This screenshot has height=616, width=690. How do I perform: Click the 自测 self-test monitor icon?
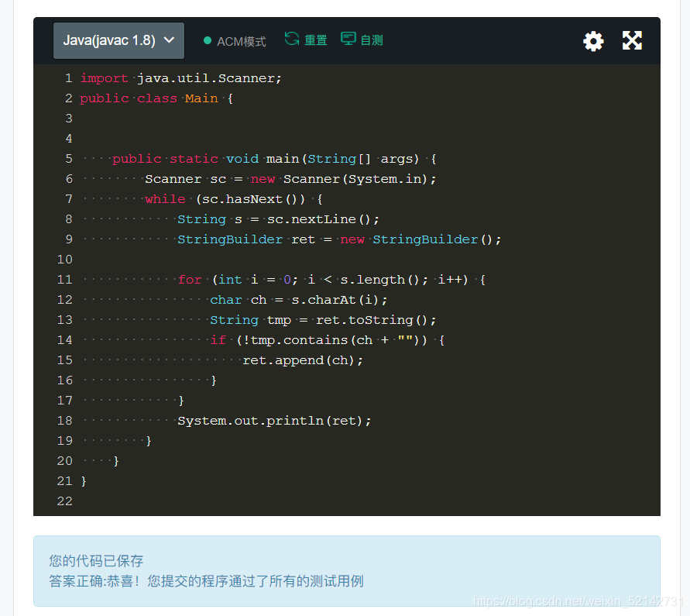click(x=348, y=39)
